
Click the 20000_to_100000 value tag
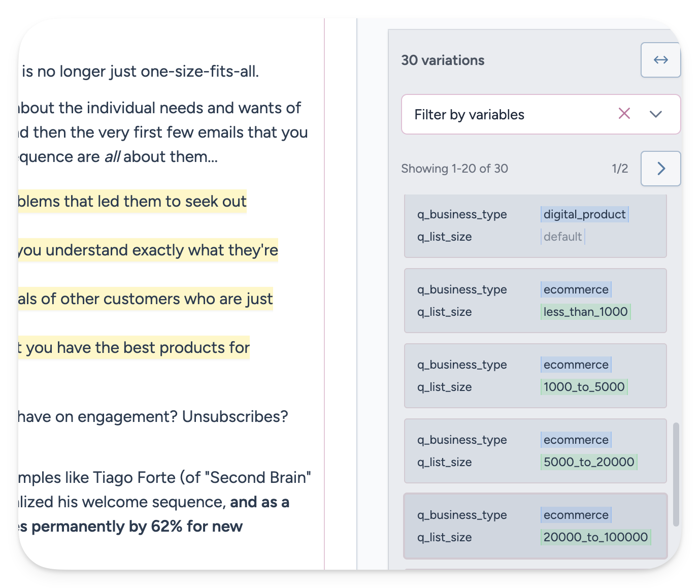click(595, 537)
